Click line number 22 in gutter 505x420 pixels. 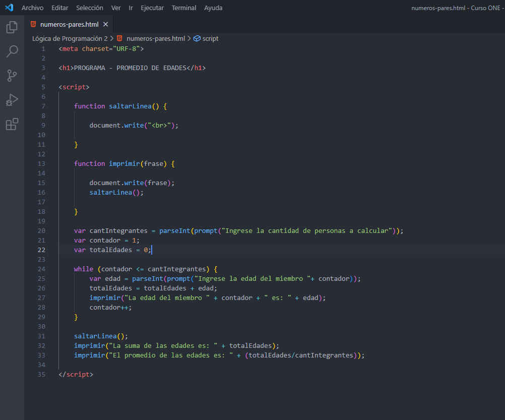41,250
